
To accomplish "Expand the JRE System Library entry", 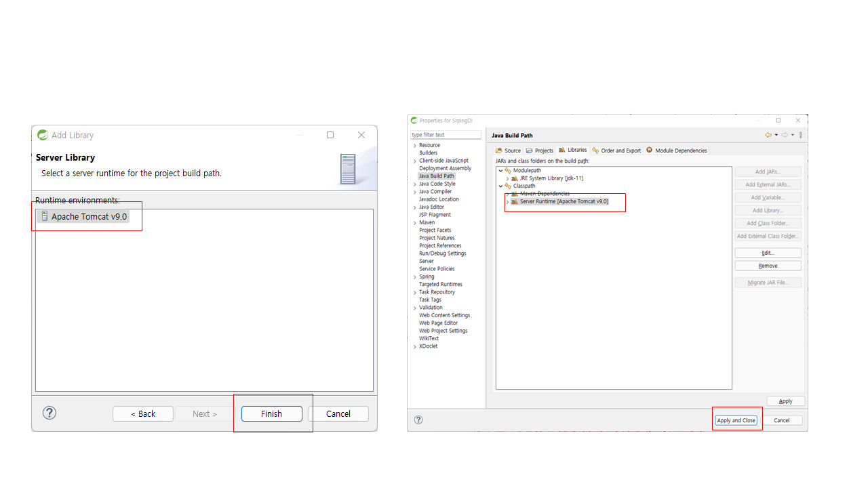I will [x=507, y=178].
